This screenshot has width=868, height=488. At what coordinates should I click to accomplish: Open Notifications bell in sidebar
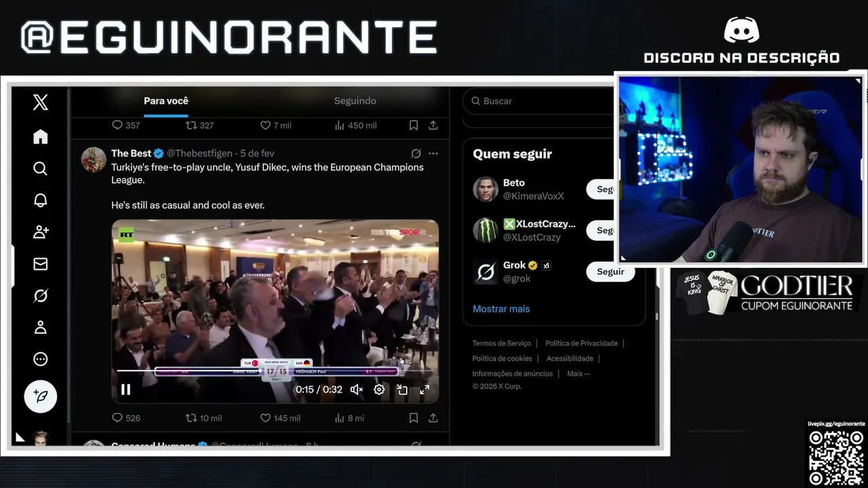click(41, 200)
